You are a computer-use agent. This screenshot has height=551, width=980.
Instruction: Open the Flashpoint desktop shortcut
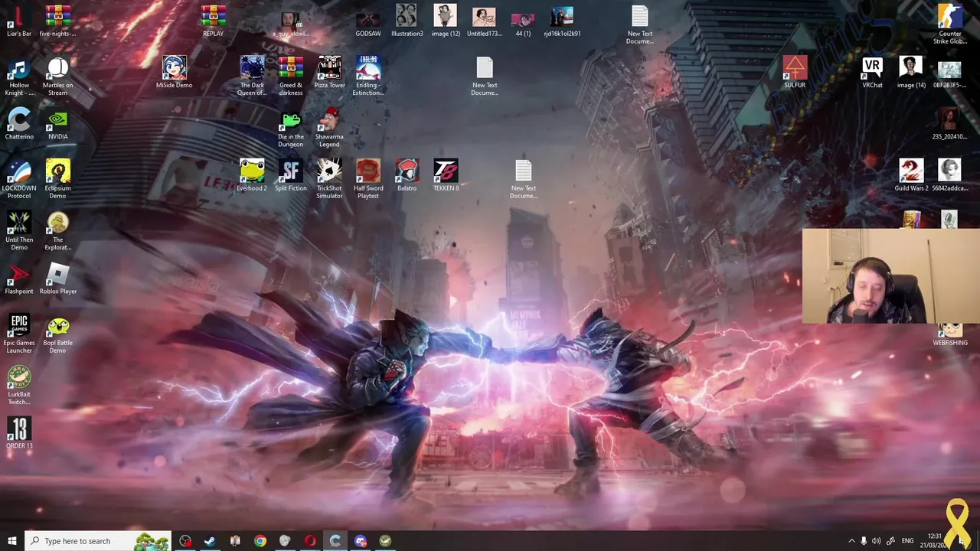pos(19,278)
